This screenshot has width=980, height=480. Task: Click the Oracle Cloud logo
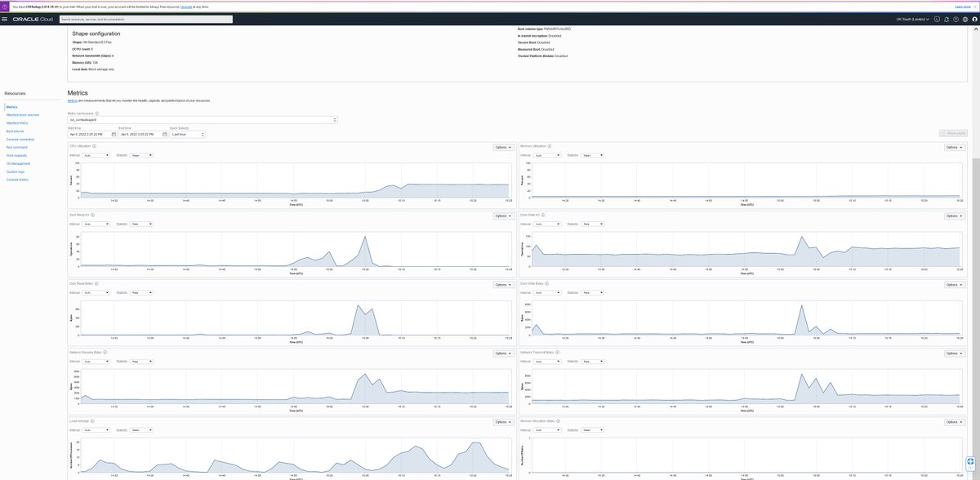(33, 19)
